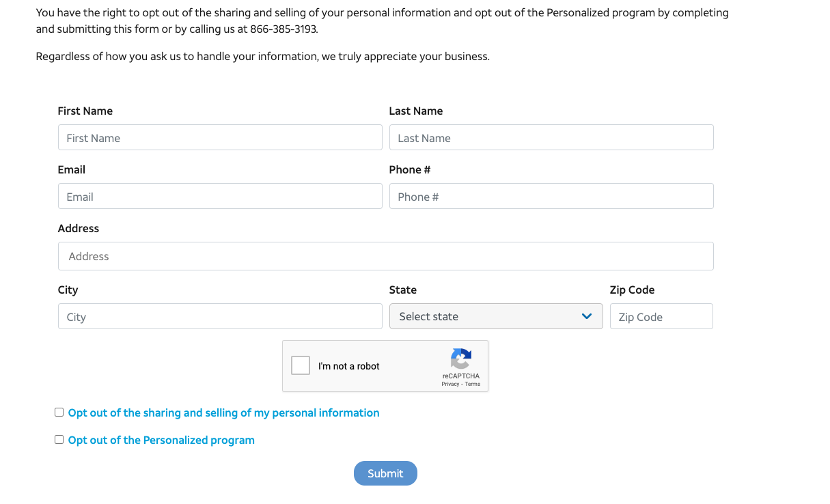830x504 pixels.
Task: Select the Last Name text box
Action: coord(551,137)
